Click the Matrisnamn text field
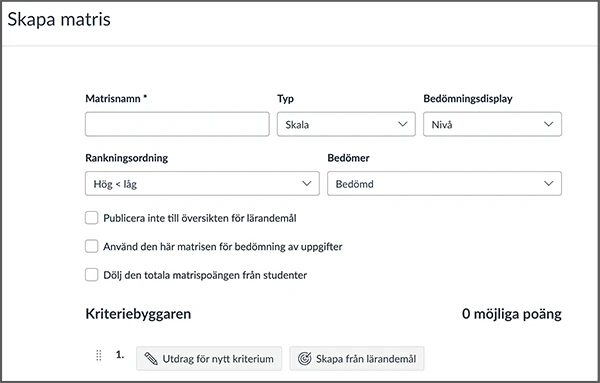600x383 pixels. click(177, 124)
